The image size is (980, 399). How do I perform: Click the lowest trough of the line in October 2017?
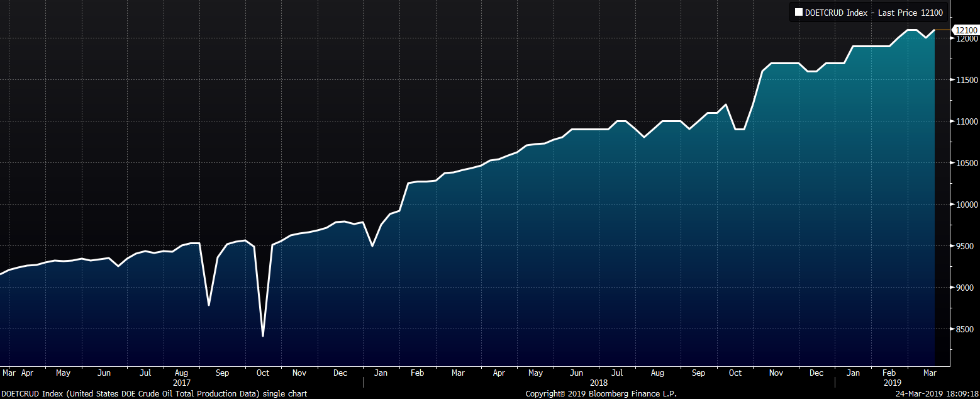pos(262,335)
